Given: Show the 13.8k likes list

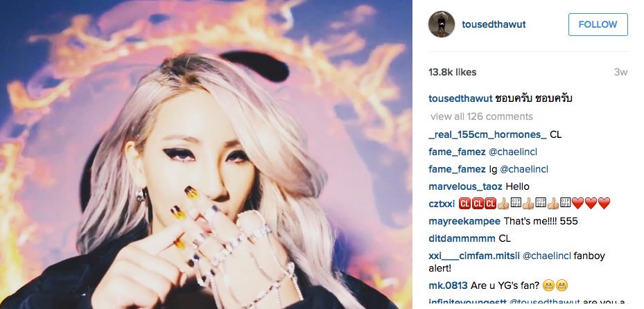Looking at the screenshot, I should coord(452,72).
